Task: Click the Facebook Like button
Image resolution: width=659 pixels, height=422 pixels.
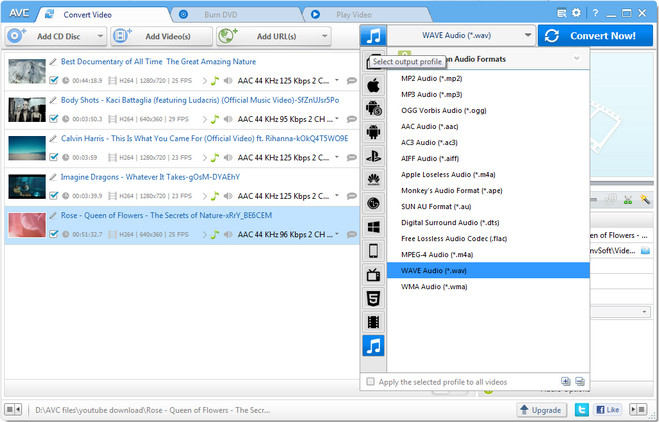Action: [608, 409]
